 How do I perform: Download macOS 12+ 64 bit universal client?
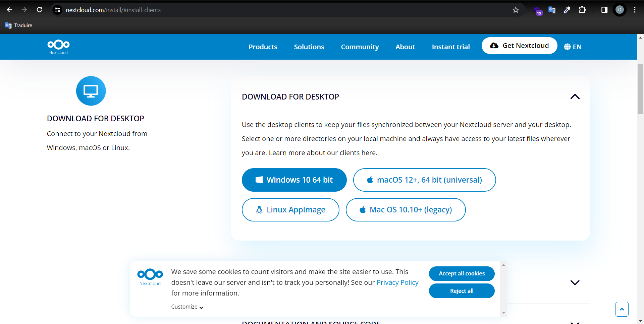[424, 180]
